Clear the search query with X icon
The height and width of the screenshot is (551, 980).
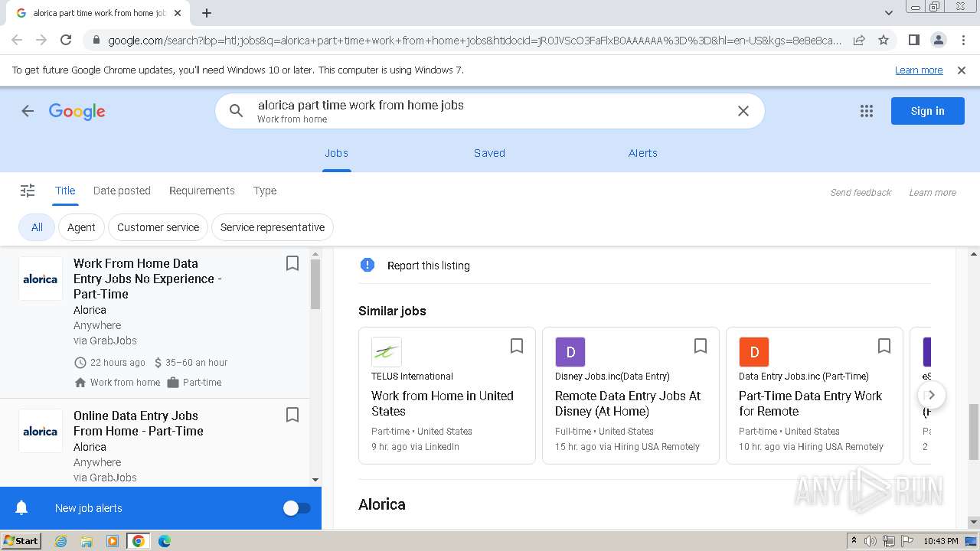coord(743,111)
